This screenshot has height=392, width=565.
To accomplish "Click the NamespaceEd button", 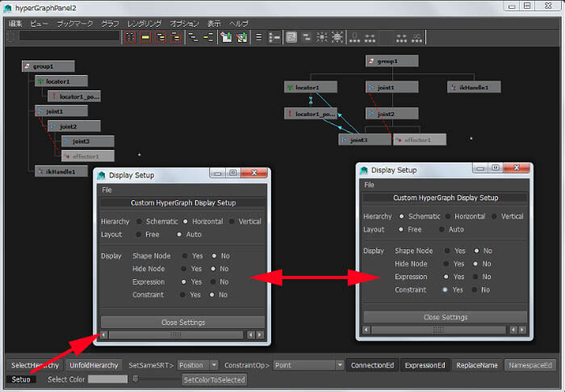I will [x=530, y=365].
